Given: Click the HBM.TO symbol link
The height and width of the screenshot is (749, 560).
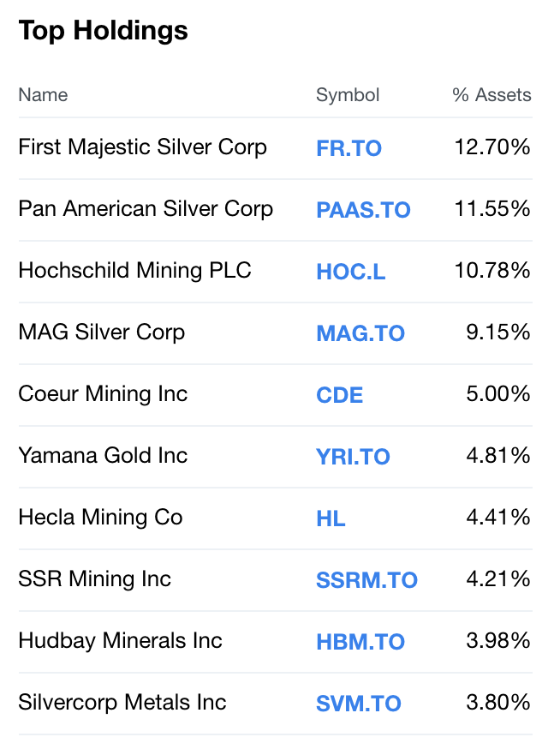Looking at the screenshot, I should (360, 641).
